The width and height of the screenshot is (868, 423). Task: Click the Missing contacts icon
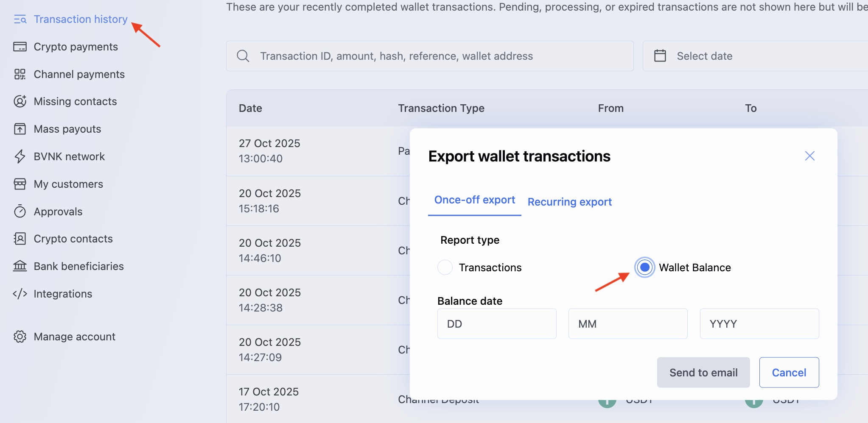click(20, 101)
